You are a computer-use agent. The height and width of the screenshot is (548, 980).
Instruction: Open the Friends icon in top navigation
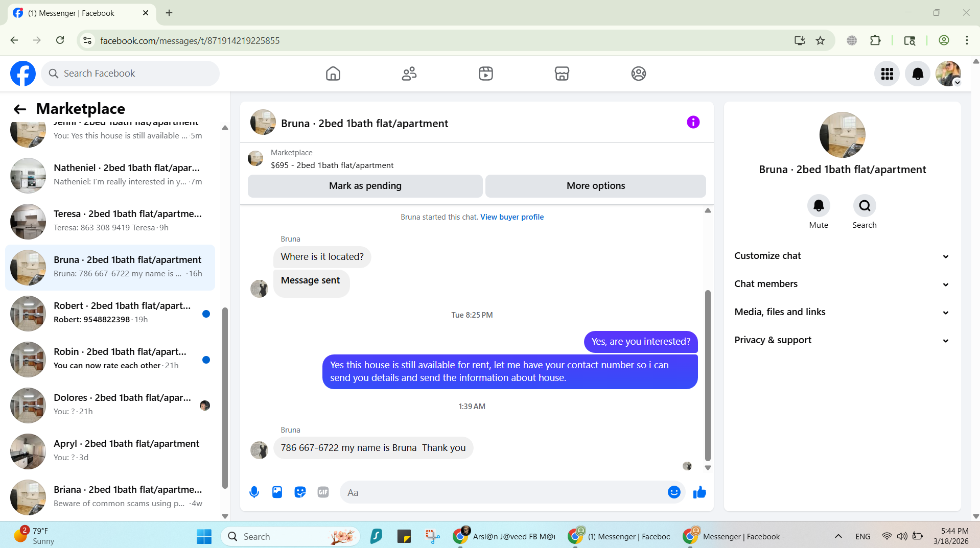(x=409, y=74)
